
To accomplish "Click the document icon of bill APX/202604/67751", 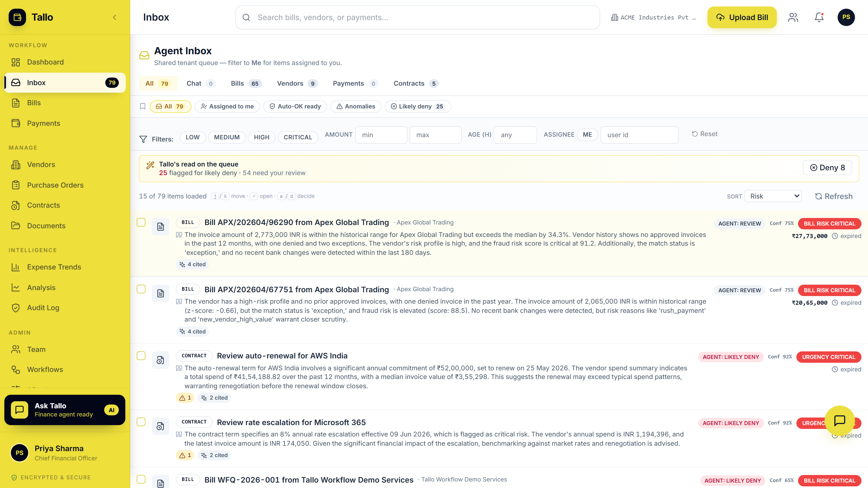I will pos(160,293).
